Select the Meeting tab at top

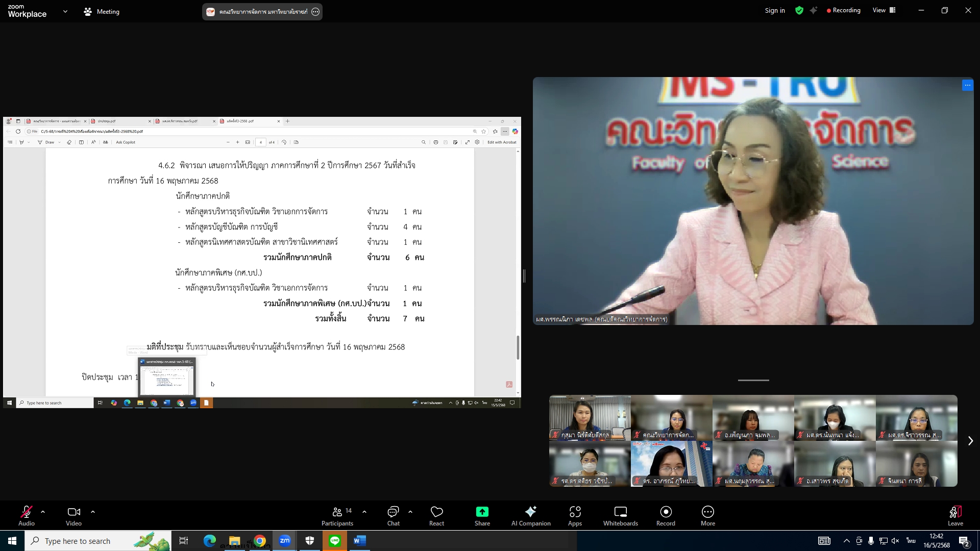coord(102,11)
